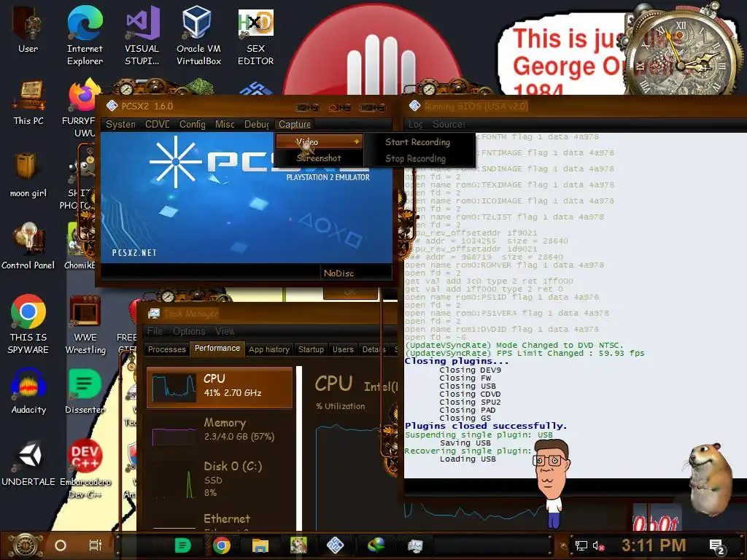Open moon girl folder icon

pyautogui.click(x=28, y=174)
